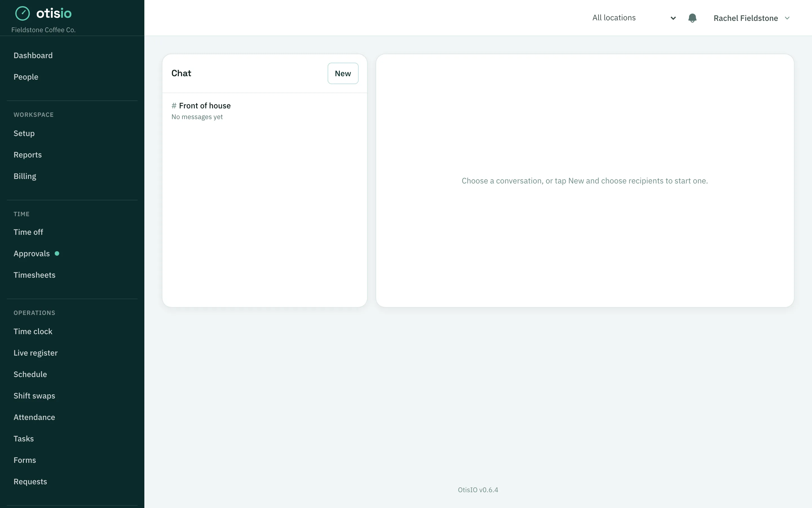This screenshot has width=812, height=508.
Task: Open Requests in the sidebar
Action: 30,482
